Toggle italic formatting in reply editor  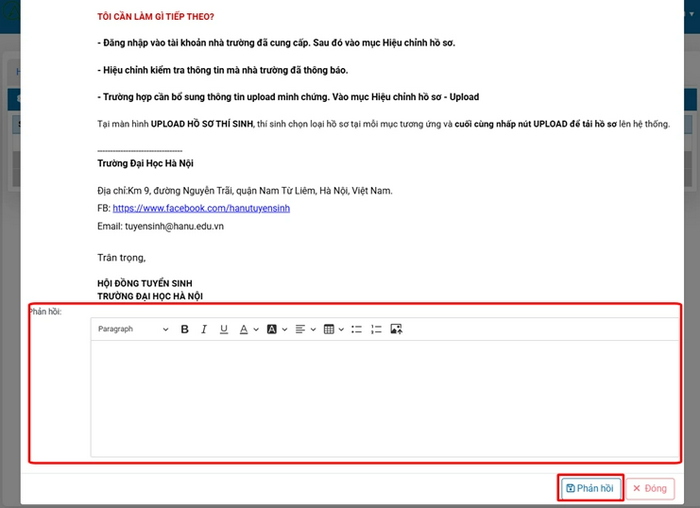tap(204, 329)
